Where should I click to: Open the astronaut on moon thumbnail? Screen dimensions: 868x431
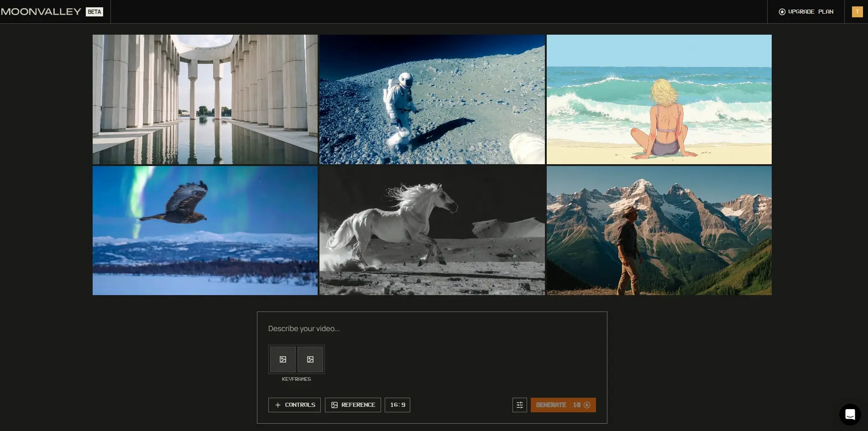[x=432, y=99]
